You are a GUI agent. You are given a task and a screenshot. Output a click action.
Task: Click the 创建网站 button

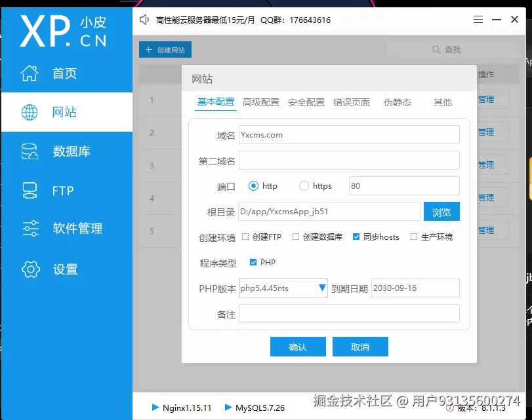click(165, 50)
